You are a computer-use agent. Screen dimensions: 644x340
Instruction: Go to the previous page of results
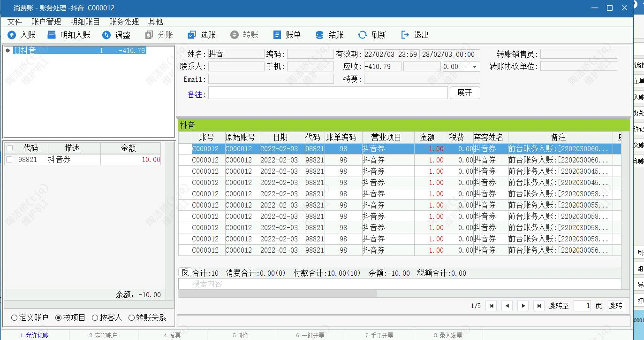tap(507, 306)
